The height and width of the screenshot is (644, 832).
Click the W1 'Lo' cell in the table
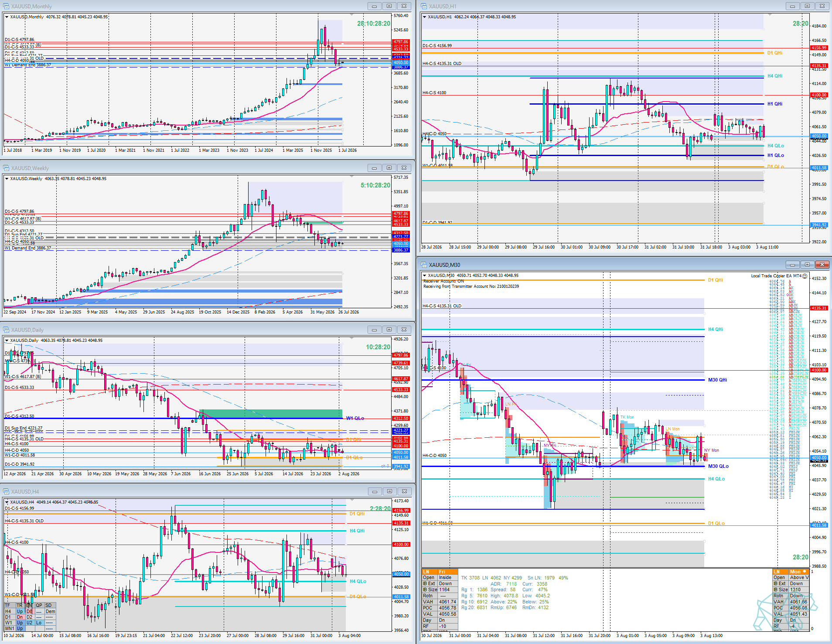click(39, 623)
